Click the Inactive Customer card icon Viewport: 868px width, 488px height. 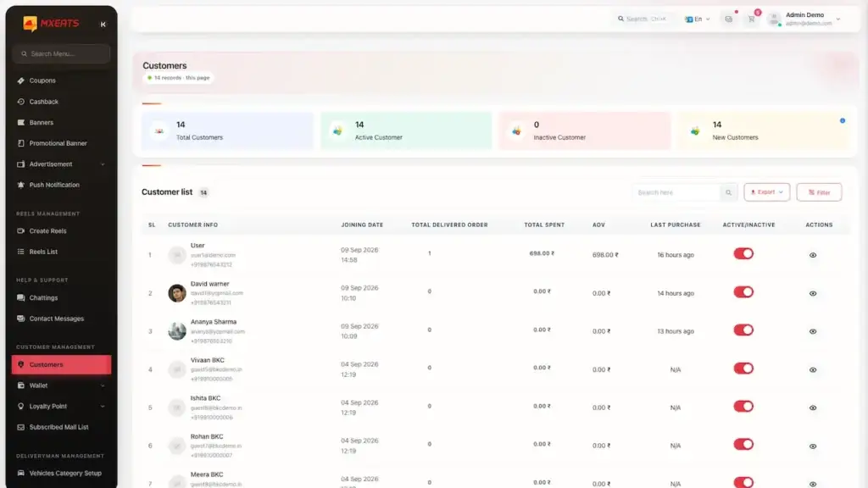pos(516,131)
